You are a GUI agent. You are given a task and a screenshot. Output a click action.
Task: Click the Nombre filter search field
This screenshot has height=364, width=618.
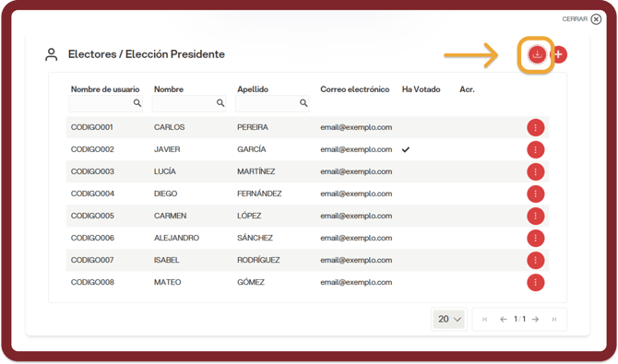pyautogui.click(x=189, y=103)
